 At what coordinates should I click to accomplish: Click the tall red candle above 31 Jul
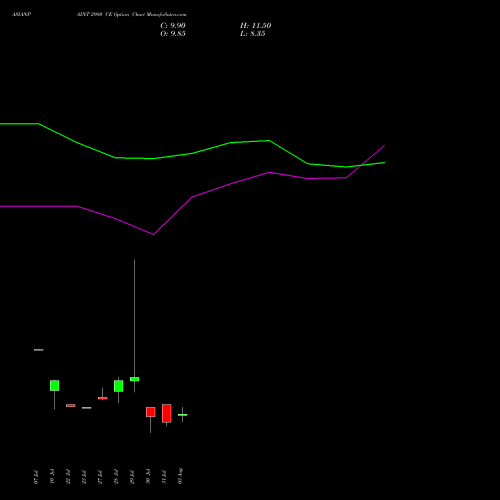167,413
